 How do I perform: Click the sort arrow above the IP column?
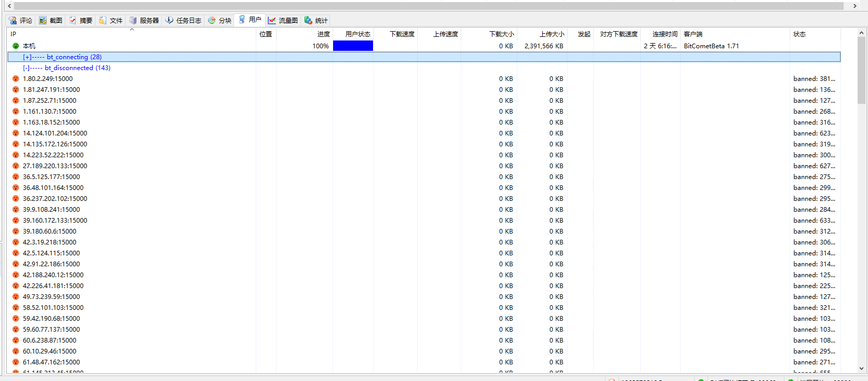(x=132, y=30)
